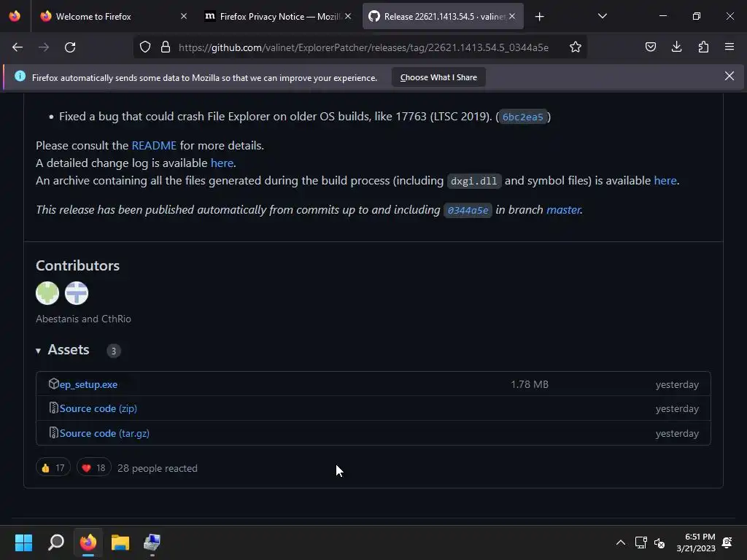
Task: Download Source code (tar.gz)
Action: click(104, 433)
